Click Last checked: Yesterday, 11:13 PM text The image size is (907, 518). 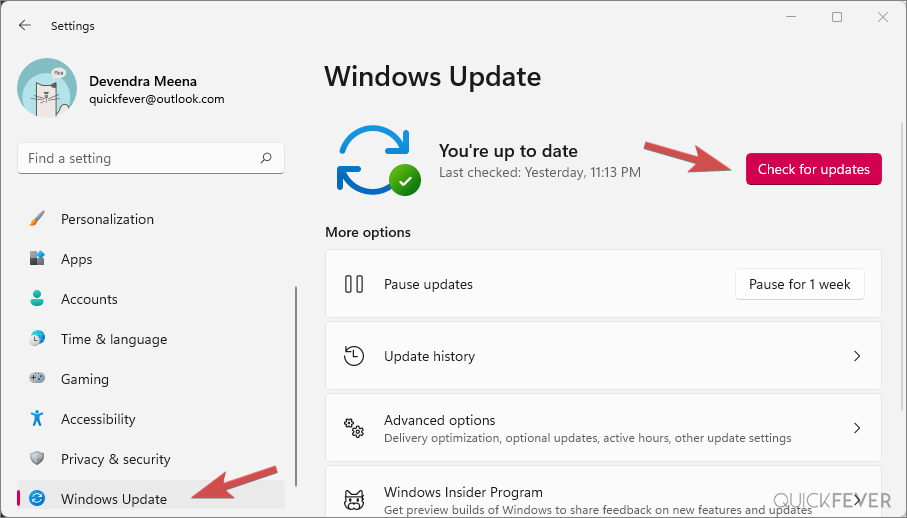(540, 172)
